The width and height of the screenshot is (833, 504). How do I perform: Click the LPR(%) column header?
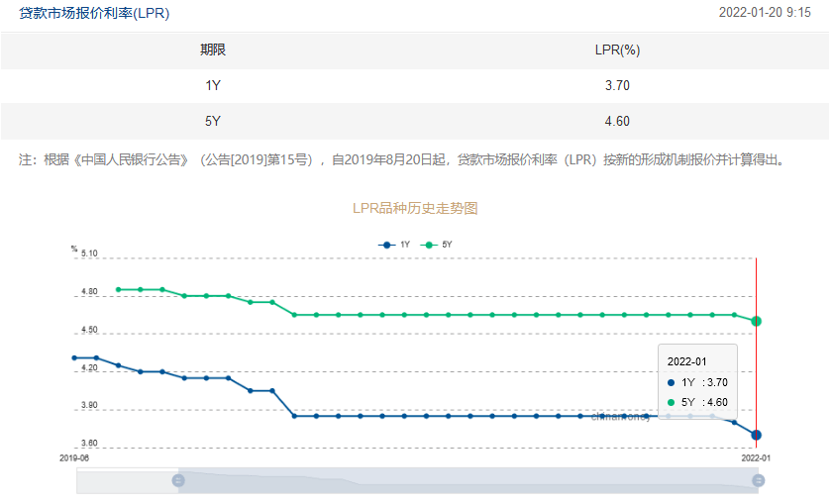[x=617, y=50]
